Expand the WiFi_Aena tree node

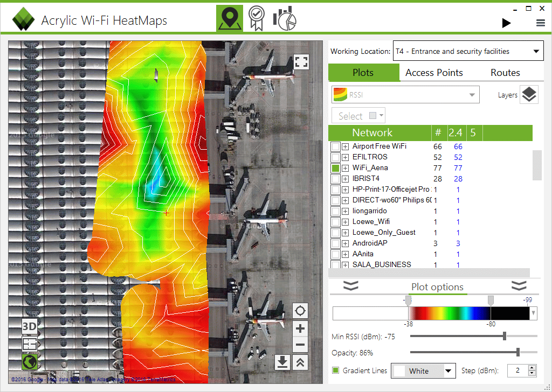[346, 168]
